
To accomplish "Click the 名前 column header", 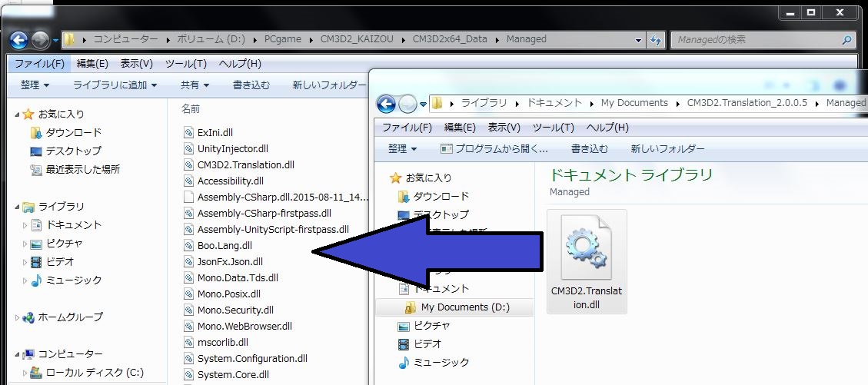I will [x=191, y=110].
